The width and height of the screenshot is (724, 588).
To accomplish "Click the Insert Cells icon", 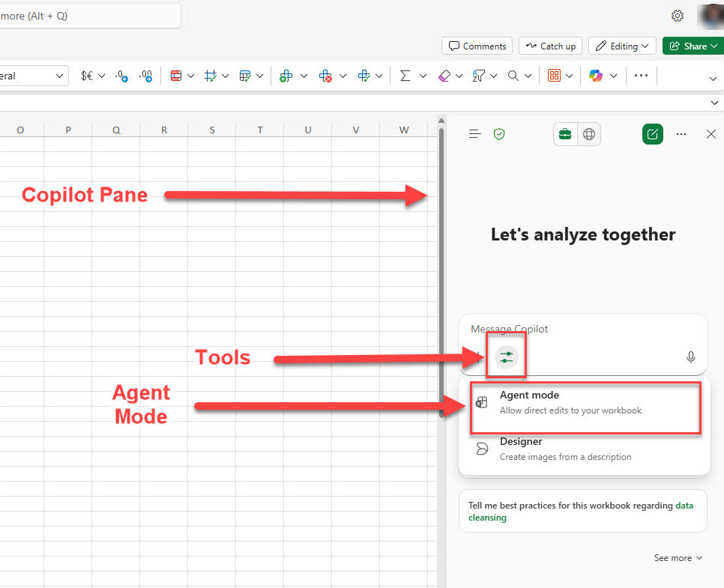I will click(286, 76).
